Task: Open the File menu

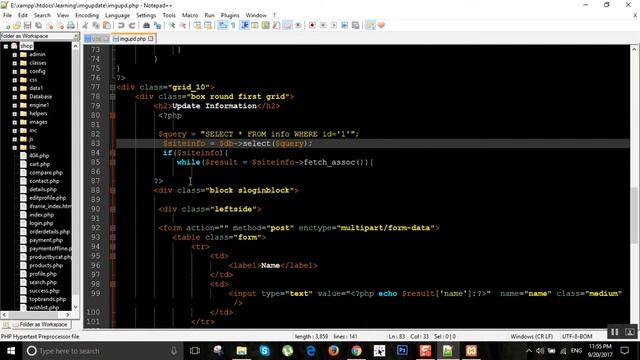Action: click(x=7, y=15)
